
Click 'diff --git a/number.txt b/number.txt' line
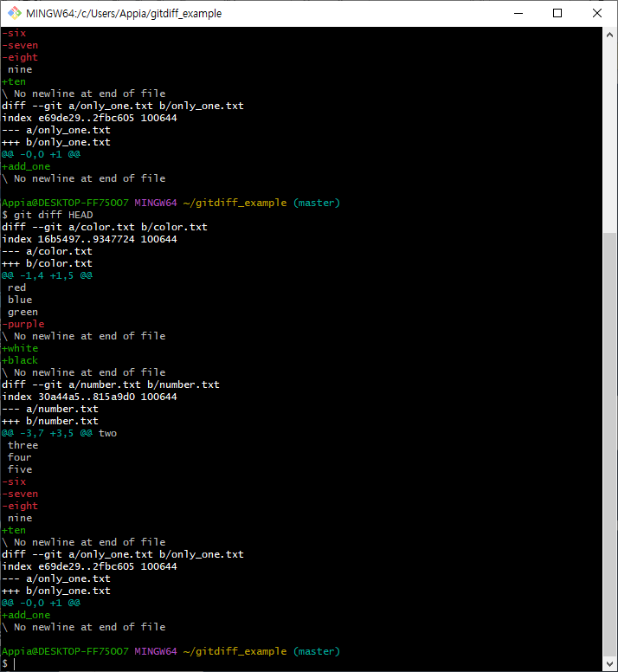tap(111, 384)
